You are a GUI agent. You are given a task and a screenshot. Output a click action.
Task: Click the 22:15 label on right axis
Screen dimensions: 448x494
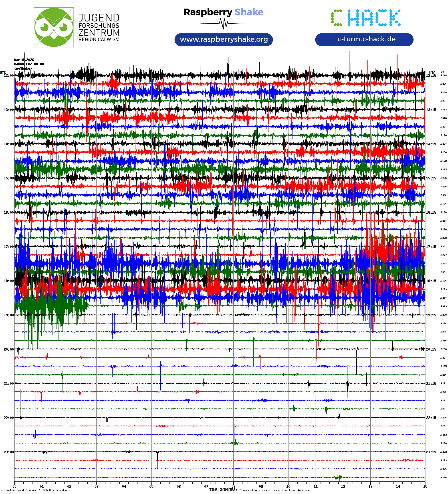(x=431, y=418)
